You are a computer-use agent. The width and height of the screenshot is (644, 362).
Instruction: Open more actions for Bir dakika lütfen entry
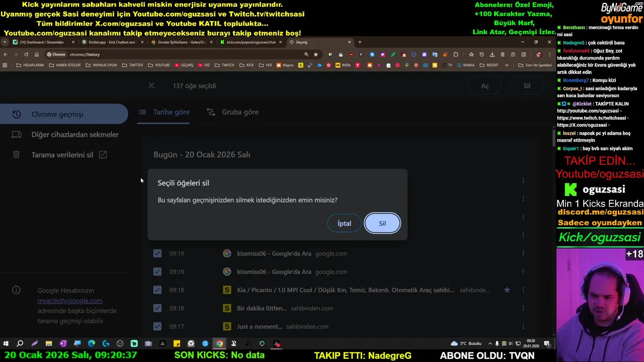(523, 308)
